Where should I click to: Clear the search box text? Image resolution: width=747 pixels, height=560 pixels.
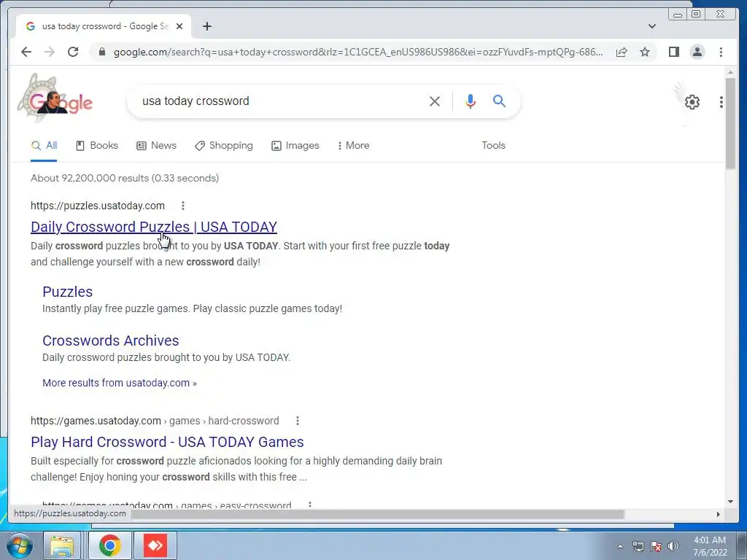(435, 101)
